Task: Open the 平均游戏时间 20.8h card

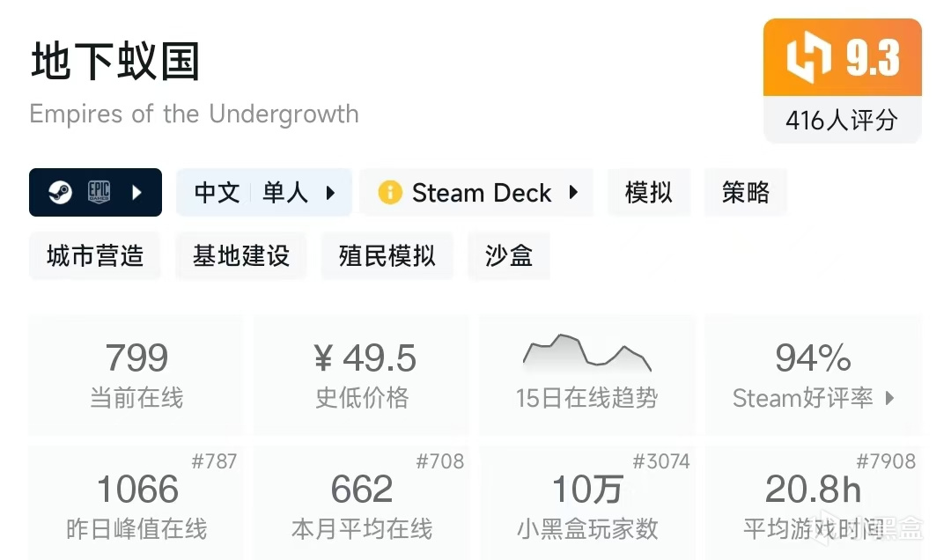Action: tap(813, 504)
